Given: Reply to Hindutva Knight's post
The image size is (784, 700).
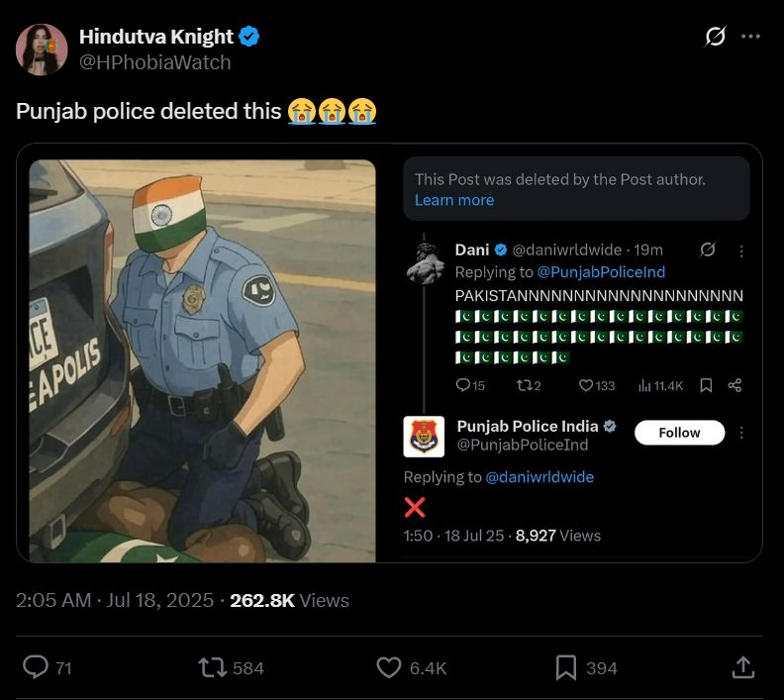Looking at the screenshot, I should [36, 668].
